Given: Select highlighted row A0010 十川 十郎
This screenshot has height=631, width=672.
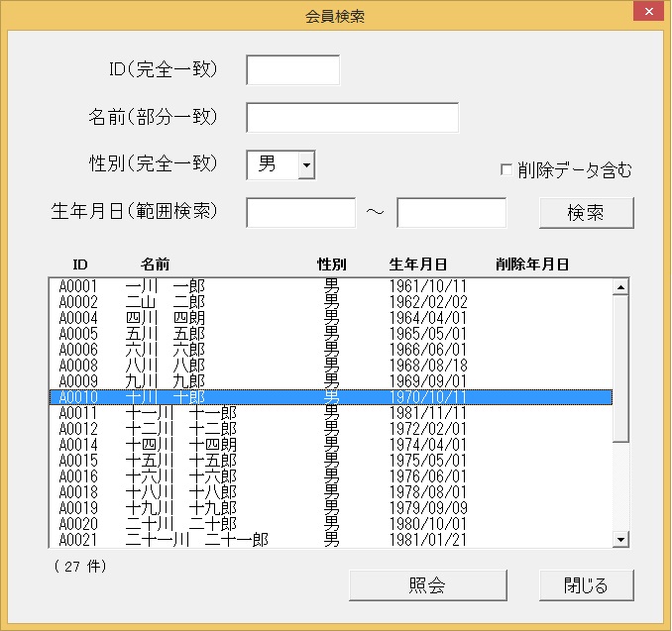Looking at the screenshot, I should click(331, 397).
